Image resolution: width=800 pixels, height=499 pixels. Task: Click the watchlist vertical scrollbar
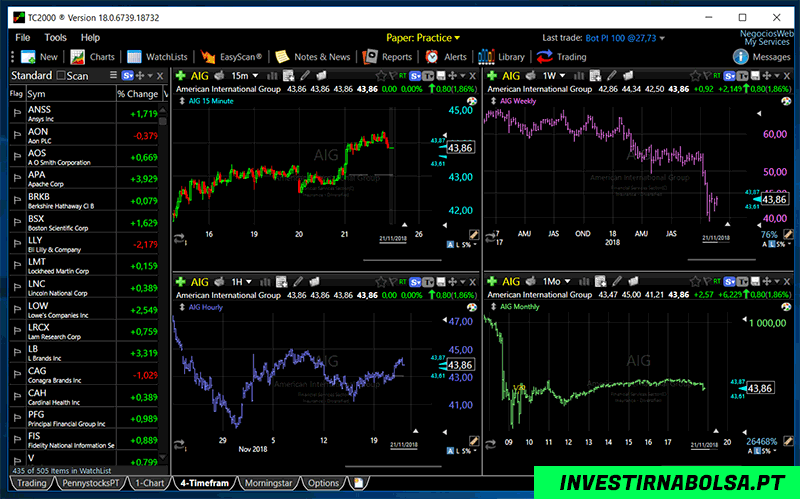coord(163,283)
